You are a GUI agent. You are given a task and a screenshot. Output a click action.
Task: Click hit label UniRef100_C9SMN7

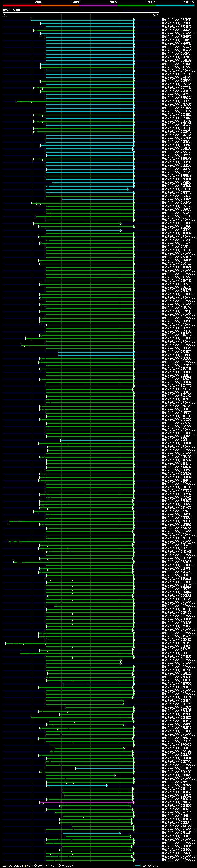(177, 724)
